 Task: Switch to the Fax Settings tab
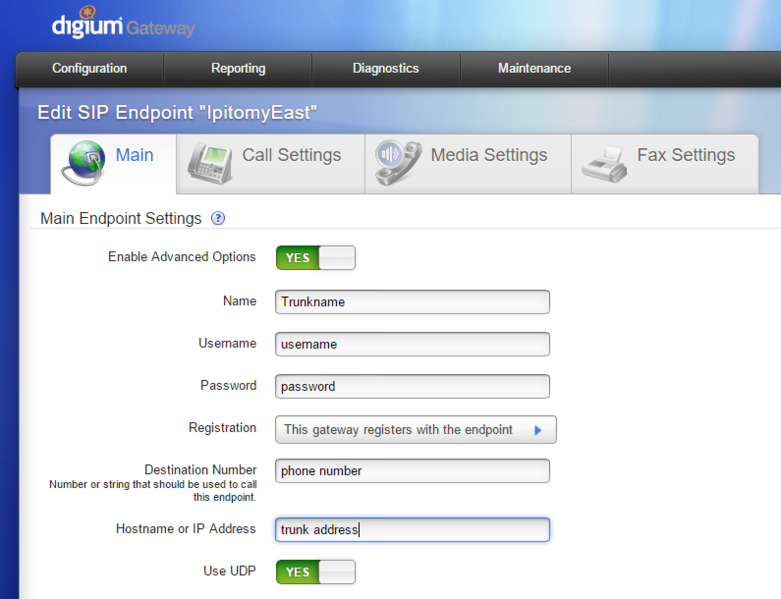pyautogui.click(x=685, y=156)
